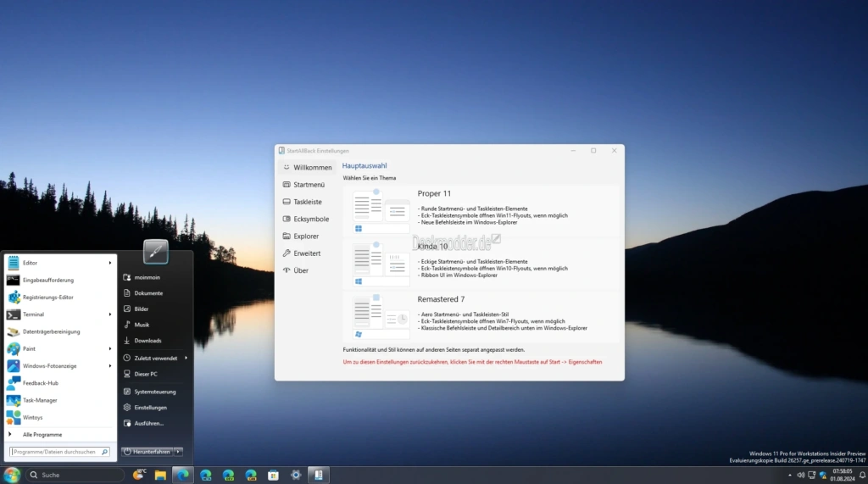The width and height of the screenshot is (868, 484).
Task: Click the Programme/Dateien durchsuchen search field
Action: coord(59,452)
